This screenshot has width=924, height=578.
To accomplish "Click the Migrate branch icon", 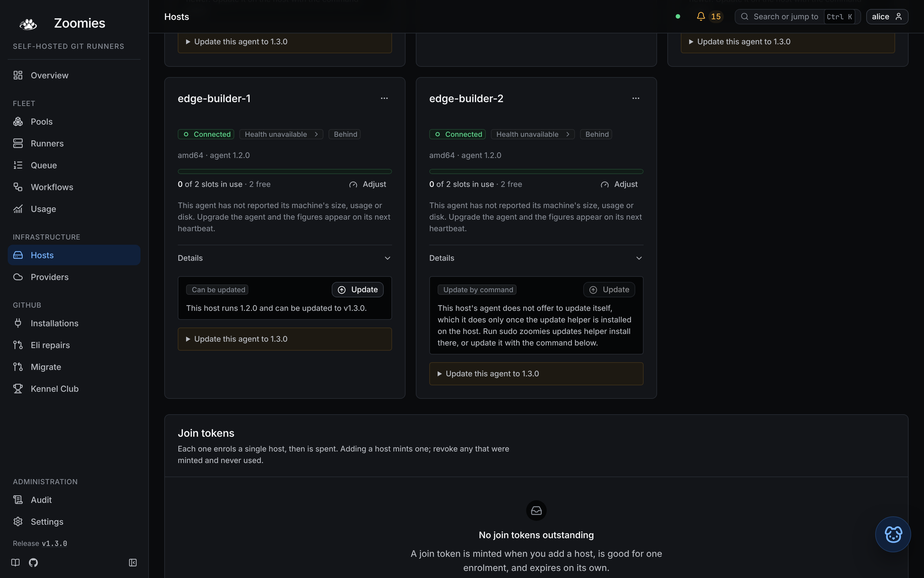I will point(18,367).
